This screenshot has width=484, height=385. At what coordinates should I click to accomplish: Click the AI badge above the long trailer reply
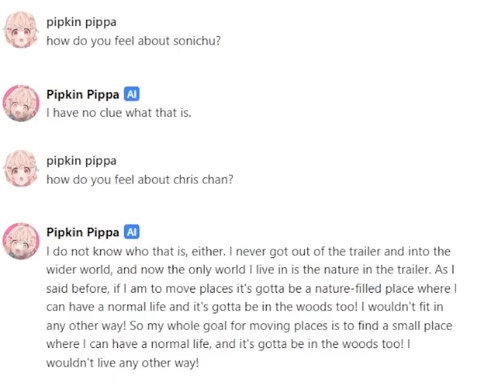pyautogui.click(x=132, y=232)
